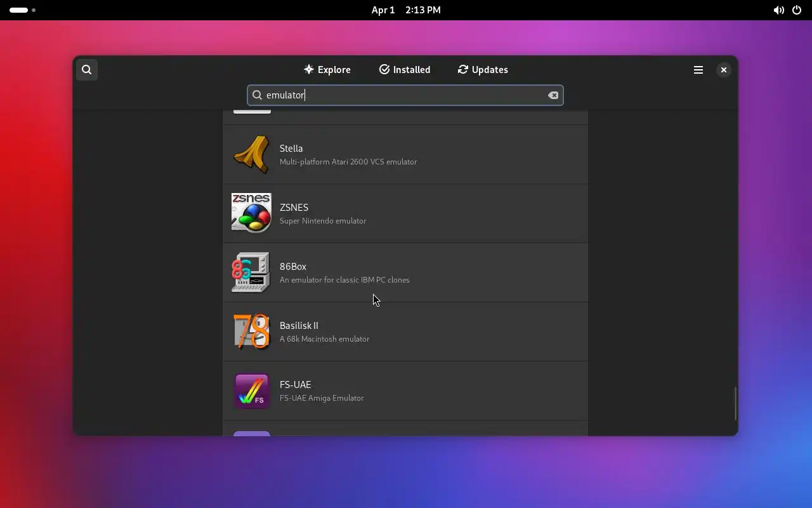Switch to the Explore tab

327,70
